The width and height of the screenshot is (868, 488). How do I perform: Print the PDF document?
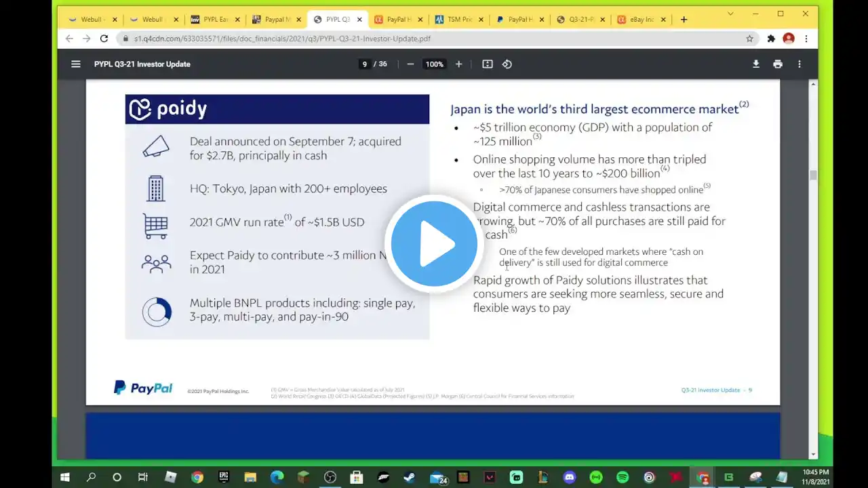[778, 64]
